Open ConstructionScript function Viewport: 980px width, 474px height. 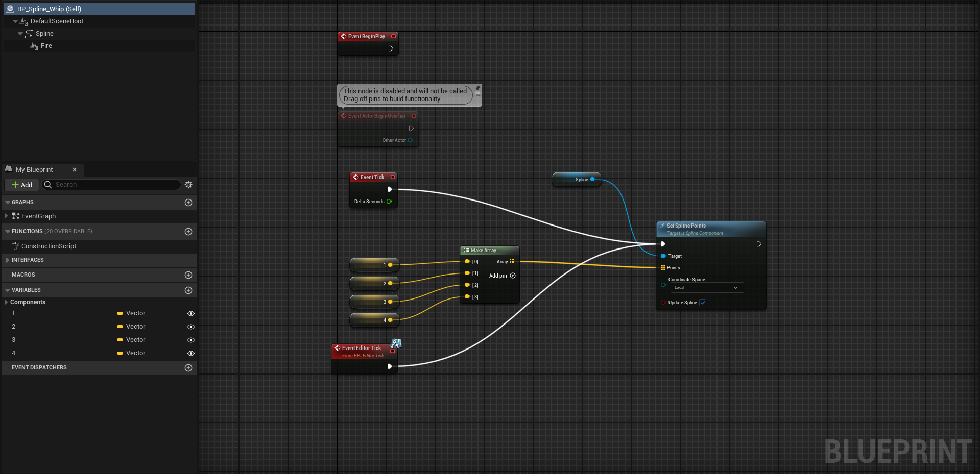click(x=49, y=246)
